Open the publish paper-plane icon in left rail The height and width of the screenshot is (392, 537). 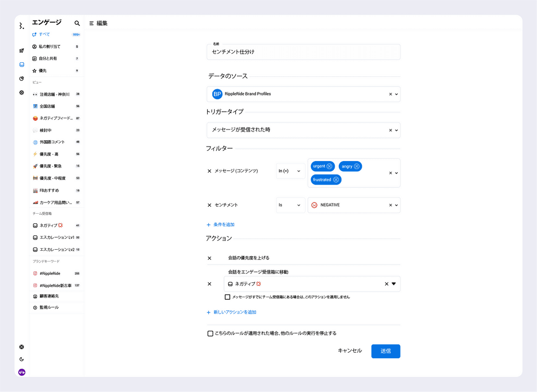21,50
